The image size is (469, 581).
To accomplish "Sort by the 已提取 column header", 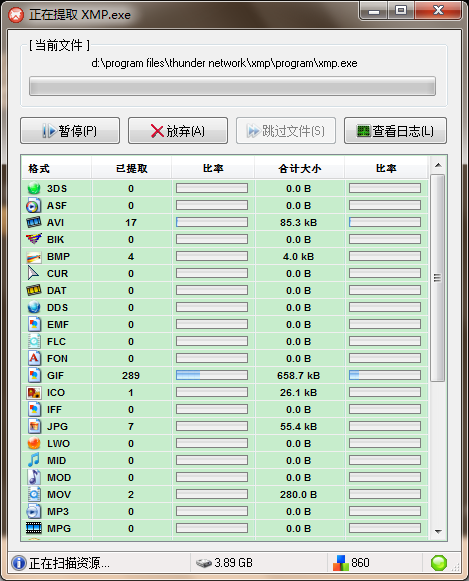I will [x=132, y=168].
